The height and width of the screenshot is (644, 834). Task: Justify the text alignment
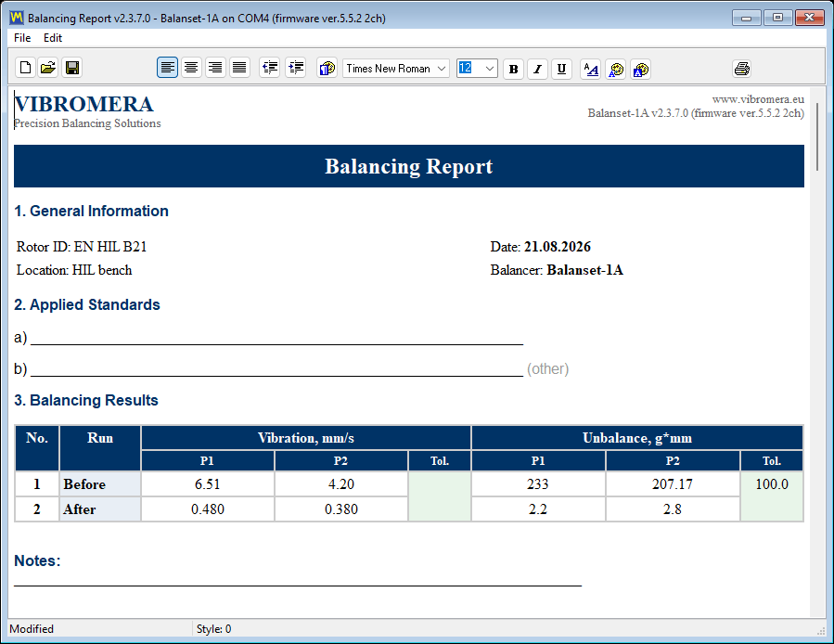pos(239,68)
